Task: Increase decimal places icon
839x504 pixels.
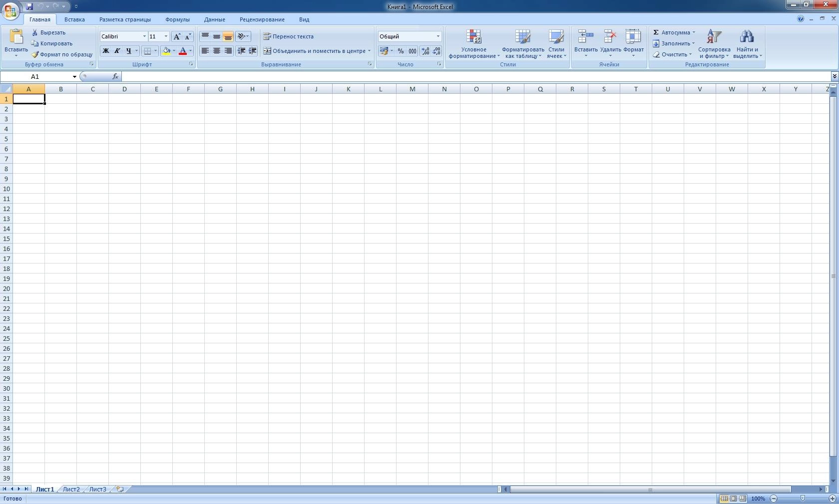Action: click(x=425, y=51)
